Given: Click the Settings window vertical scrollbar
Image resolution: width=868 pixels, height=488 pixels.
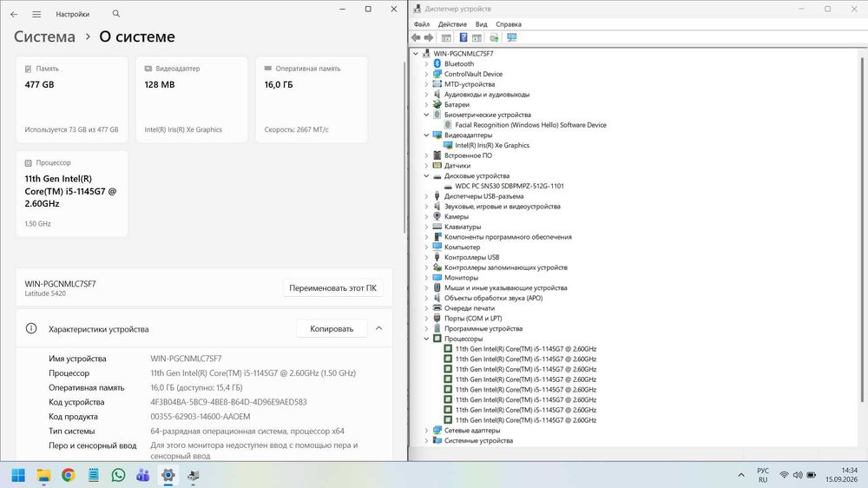Looking at the screenshot, I should point(405,147).
